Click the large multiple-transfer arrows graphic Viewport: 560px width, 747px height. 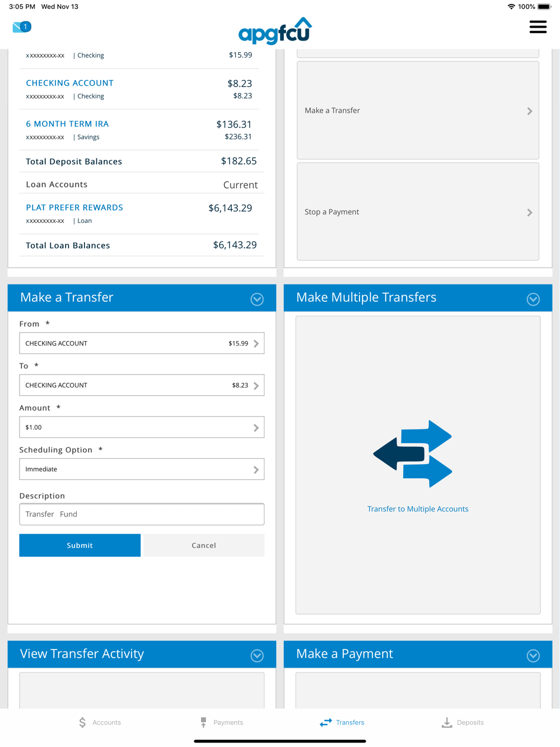[x=413, y=454]
